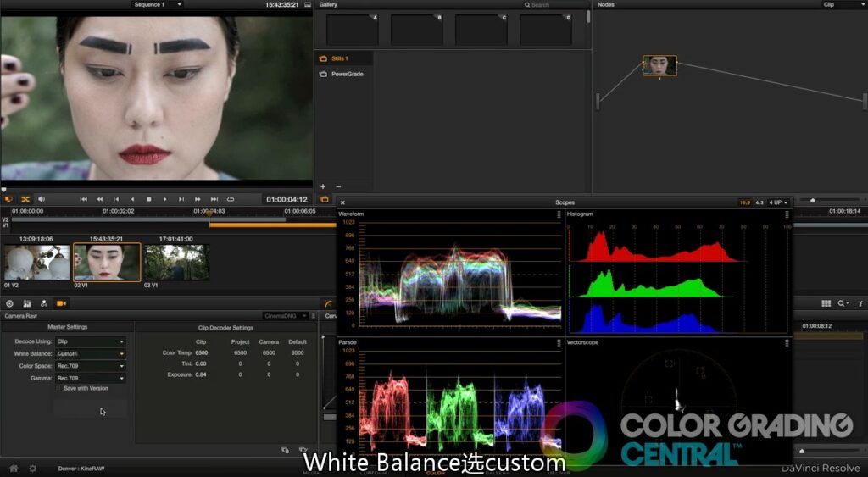
Task: Play the clip in reverse
Action: pyautogui.click(x=132, y=199)
